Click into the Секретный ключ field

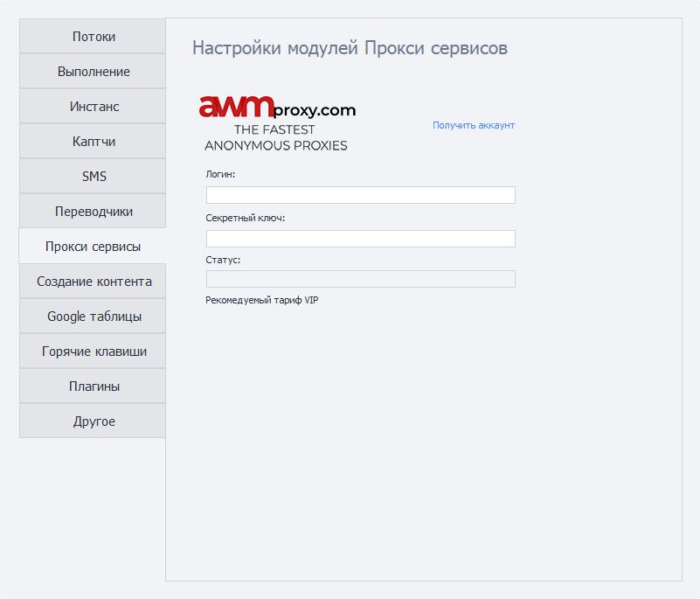pyautogui.click(x=360, y=239)
